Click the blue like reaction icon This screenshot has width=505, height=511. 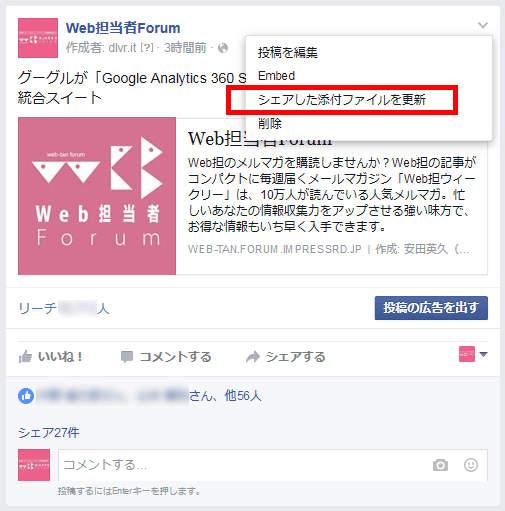[x=26, y=396]
